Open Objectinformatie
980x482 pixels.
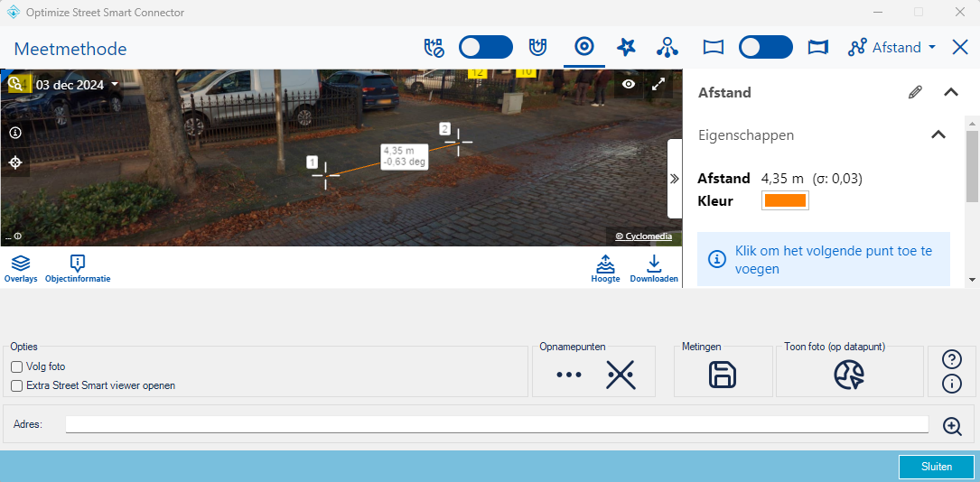point(78,269)
